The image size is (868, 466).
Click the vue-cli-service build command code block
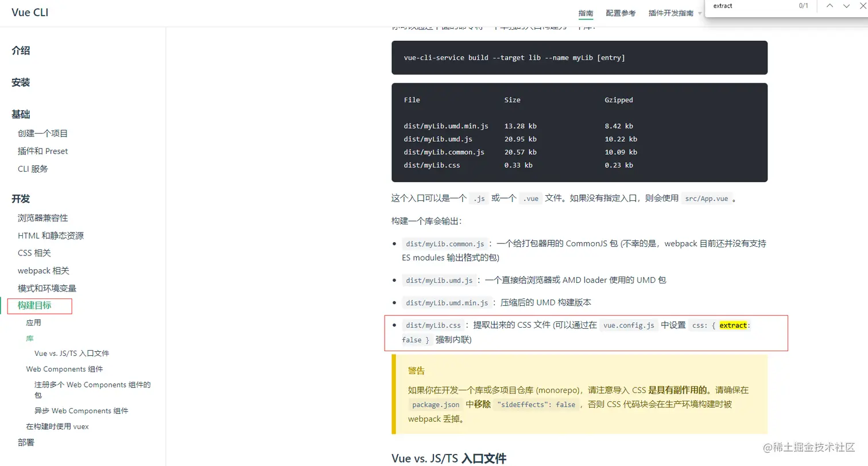tap(579, 57)
